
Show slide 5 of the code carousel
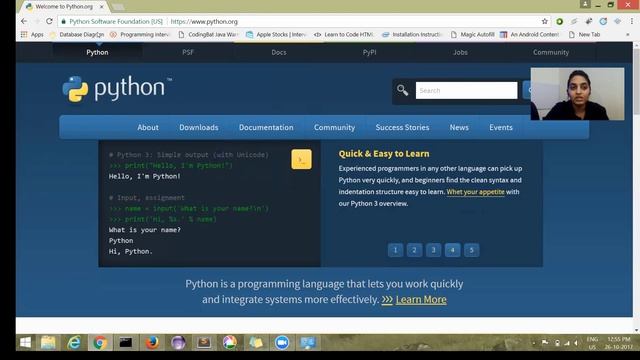(x=471, y=250)
